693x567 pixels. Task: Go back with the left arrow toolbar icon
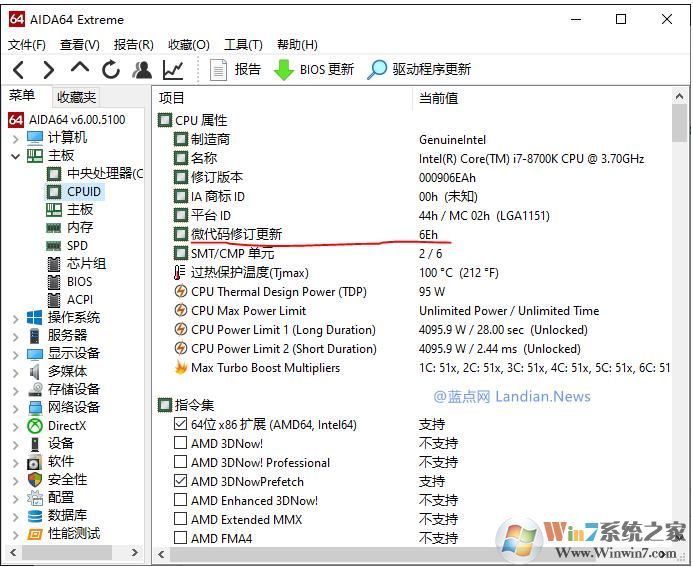tap(19, 70)
